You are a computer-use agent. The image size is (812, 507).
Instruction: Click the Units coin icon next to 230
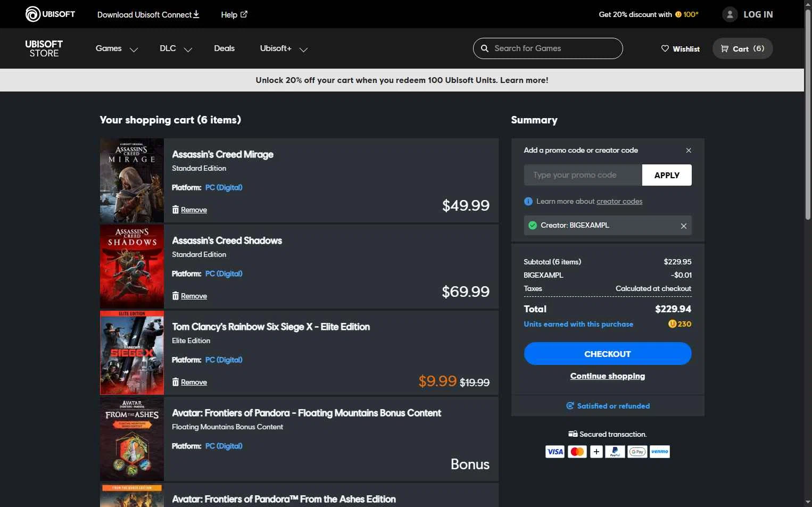point(672,323)
